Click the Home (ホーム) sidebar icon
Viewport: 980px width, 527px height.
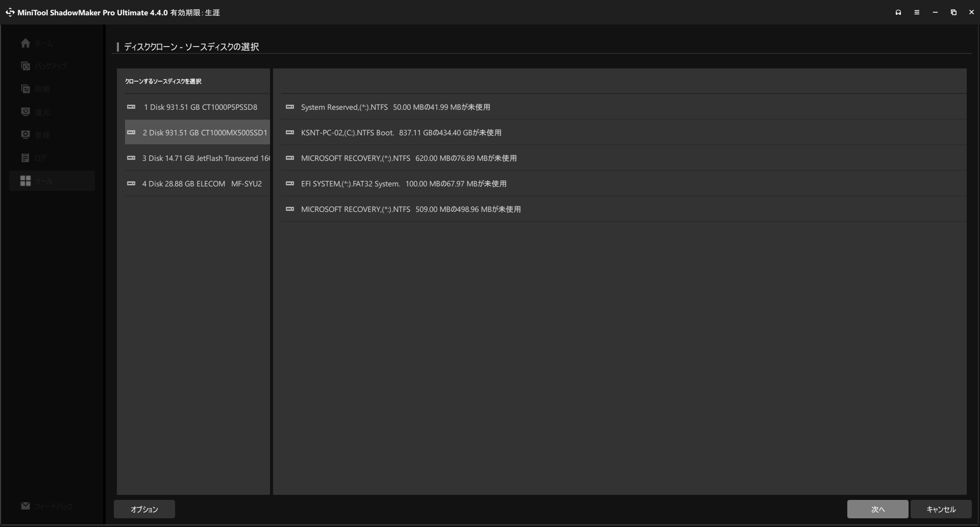26,43
